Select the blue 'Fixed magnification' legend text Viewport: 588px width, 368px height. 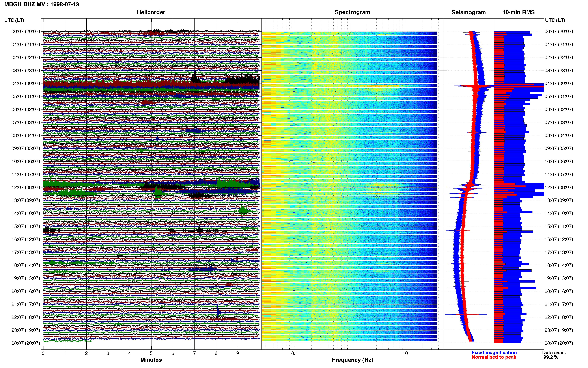[x=494, y=353]
